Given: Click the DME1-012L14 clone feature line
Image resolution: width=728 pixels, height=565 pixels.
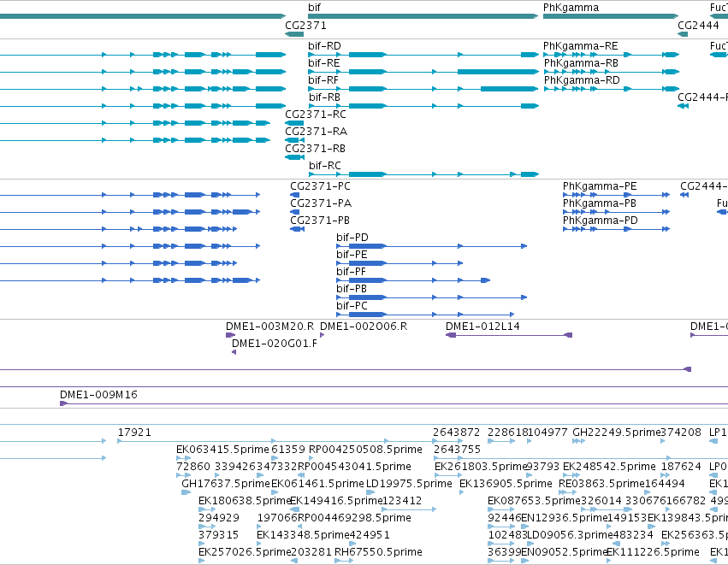Looking at the screenshot, I should click(509, 335).
